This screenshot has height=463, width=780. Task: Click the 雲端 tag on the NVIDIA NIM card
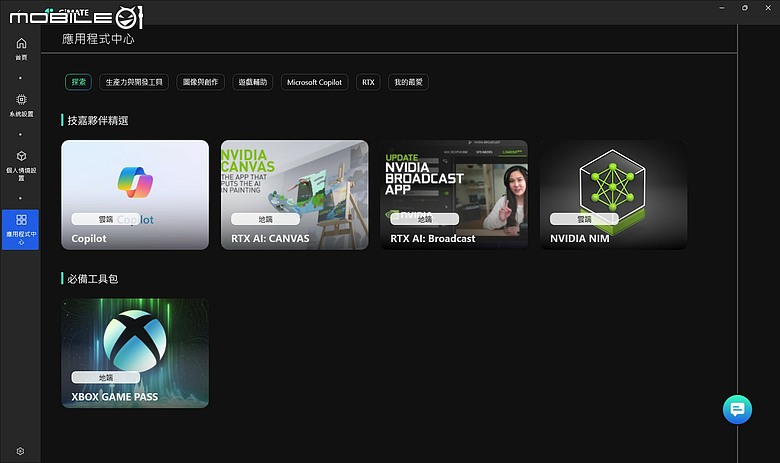click(x=584, y=219)
